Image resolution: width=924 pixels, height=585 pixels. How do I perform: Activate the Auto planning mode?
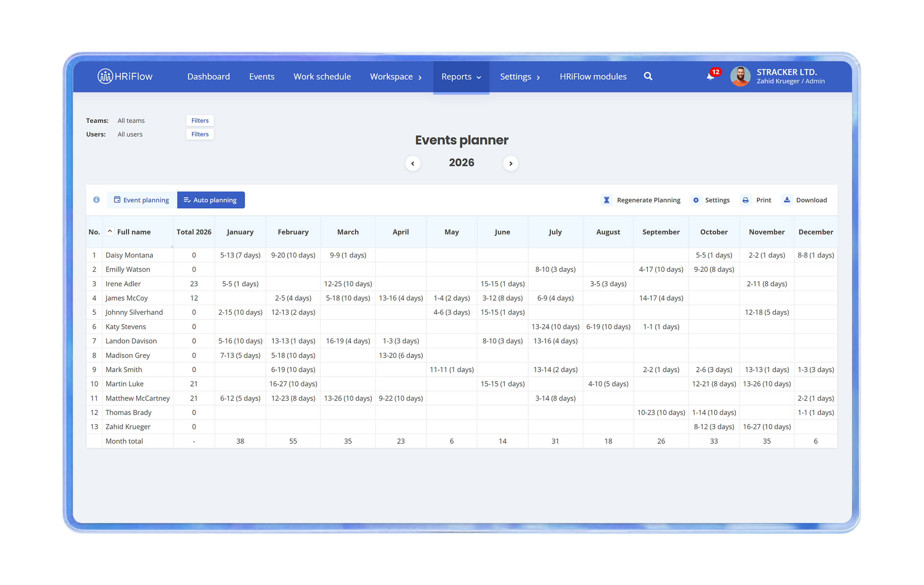[211, 200]
